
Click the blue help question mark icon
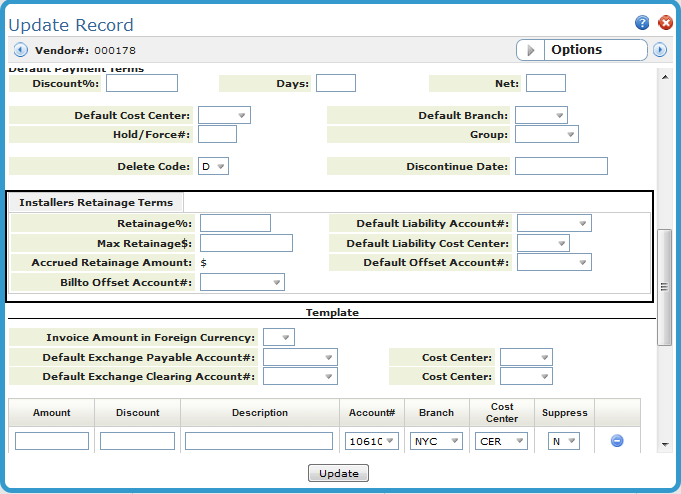coord(641,23)
